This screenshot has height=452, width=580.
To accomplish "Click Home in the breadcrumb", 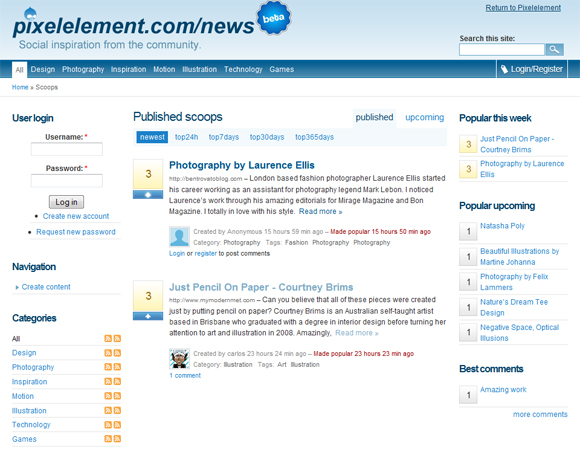I will click(x=20, y=87).
